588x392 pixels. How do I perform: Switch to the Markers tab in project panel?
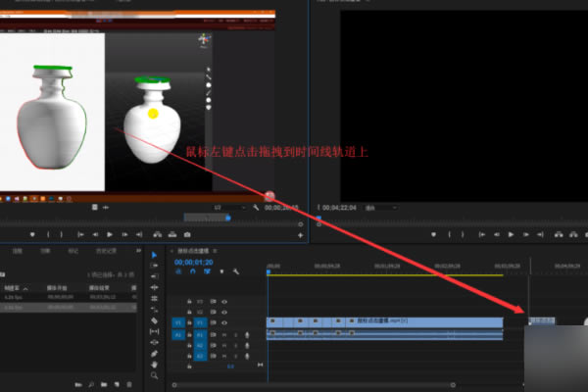73,252
